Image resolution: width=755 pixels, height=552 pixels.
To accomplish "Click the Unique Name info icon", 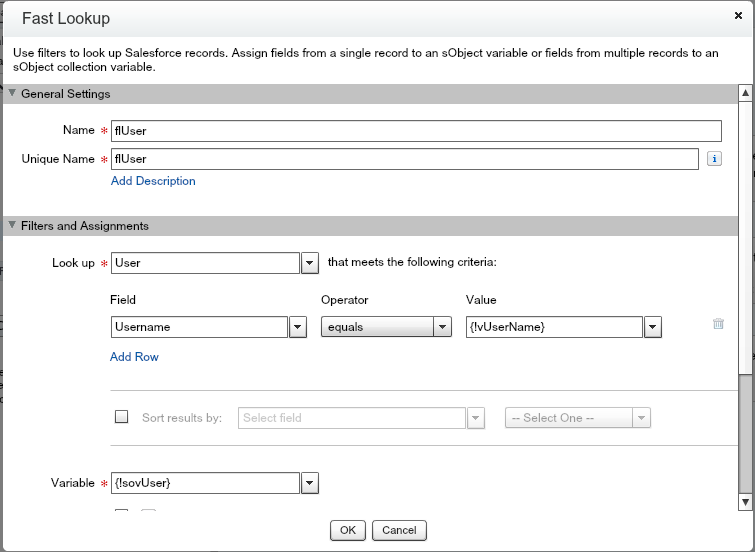I will coord(714,159).
